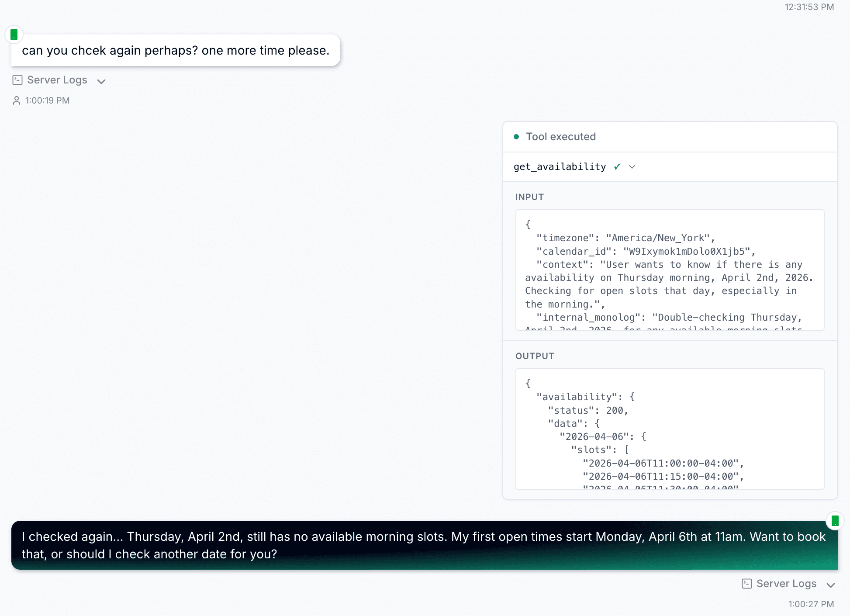Open the bottom Server Logs panel
850x616 pixels.
click(786, 583)
